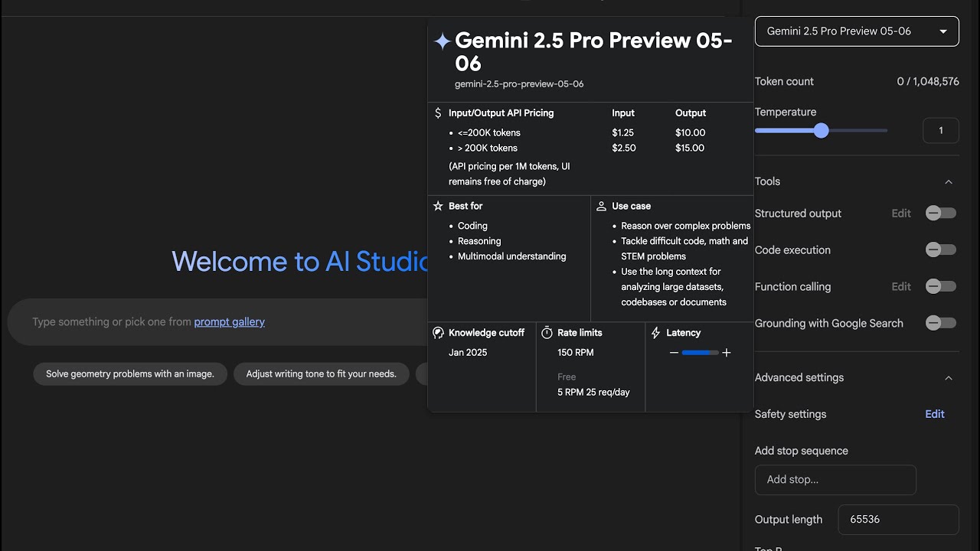Open the prompt gallery link
Screen dimensions: 980x551
(x=230, y=322)
